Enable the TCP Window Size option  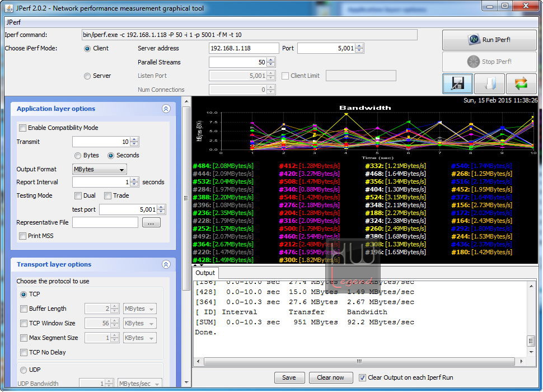pyautogui.click(x=24, y=323)
